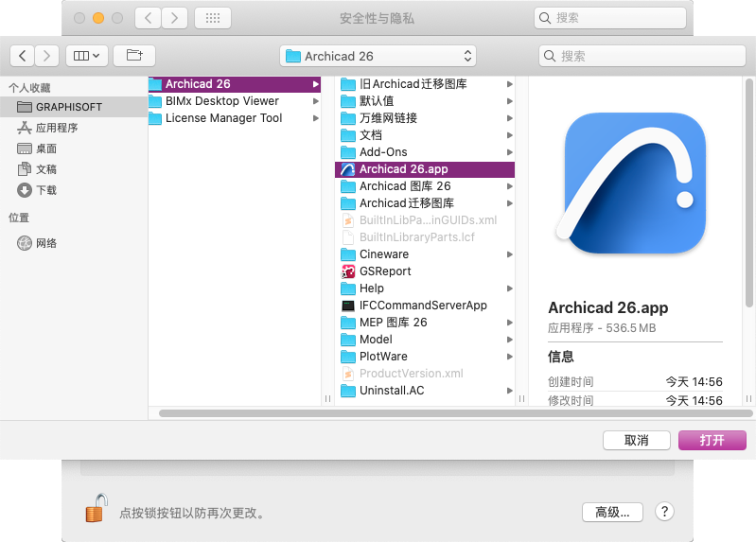This screenshot has width=756, height=542.
Task: Go back in the file dialog
Action: tap(22, 56)
